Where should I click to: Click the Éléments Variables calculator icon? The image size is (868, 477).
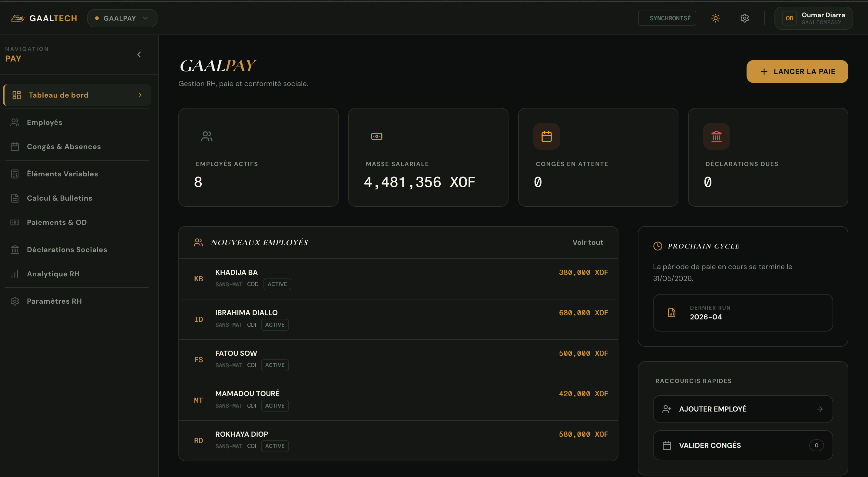point(15,174)
